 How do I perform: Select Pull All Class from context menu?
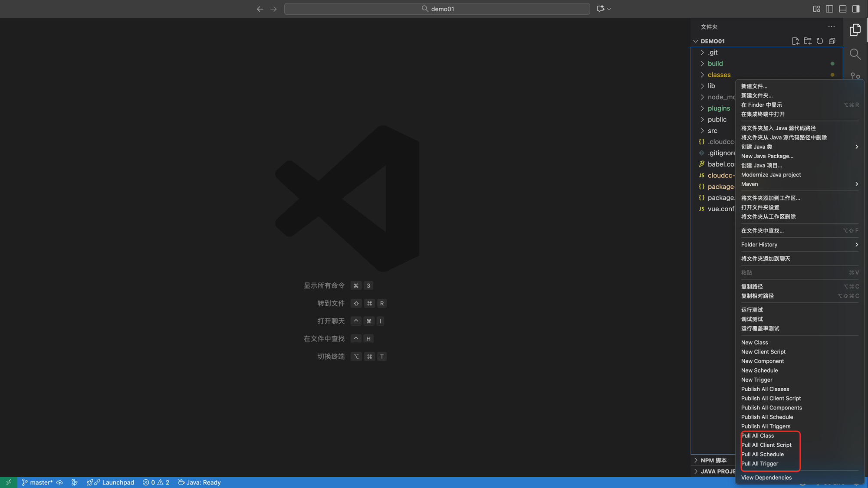click(757, 436)
